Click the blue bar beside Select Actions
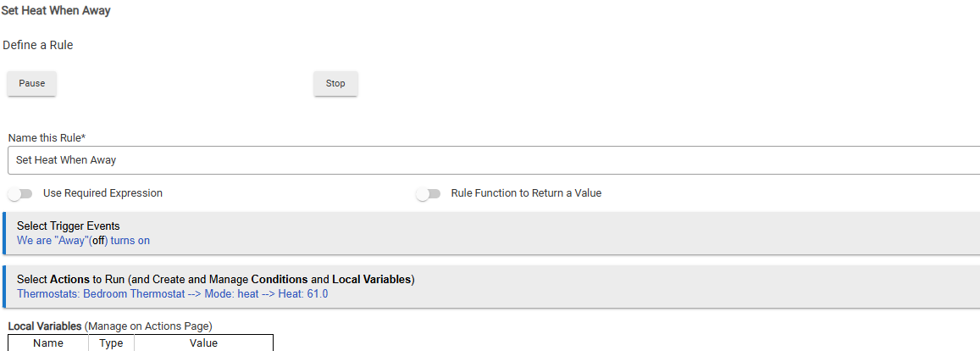 (x=3, y=287)
